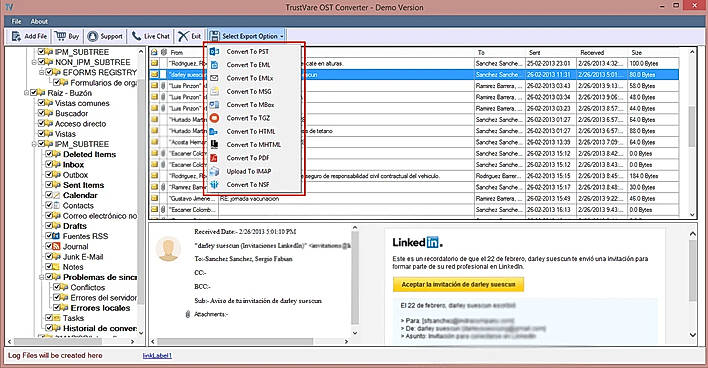The width and height of the screenshot is (708, 368).
Task: Toggle the Tasks folder checkbox
Action: pos(49,318)
